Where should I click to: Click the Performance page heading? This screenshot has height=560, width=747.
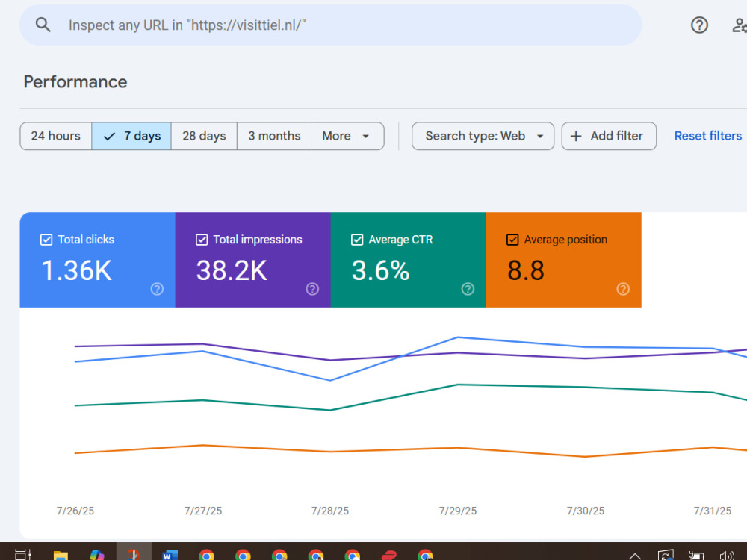pyautogui.click(x=75, y=82)
